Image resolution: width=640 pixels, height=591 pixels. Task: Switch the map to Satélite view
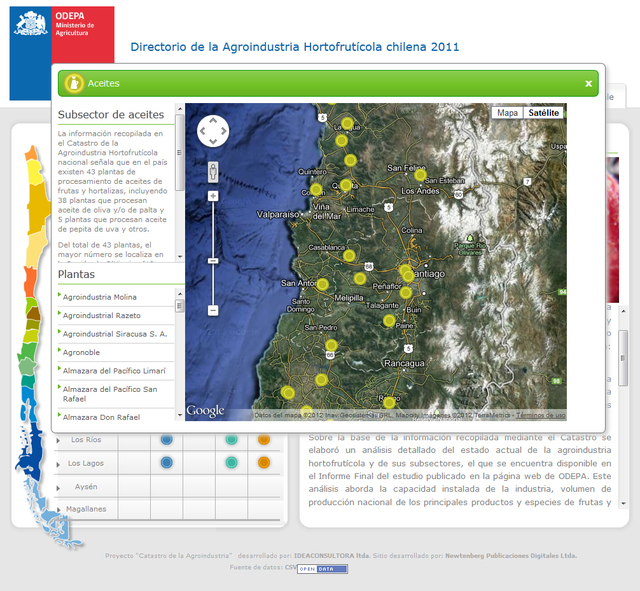(543, 113)
